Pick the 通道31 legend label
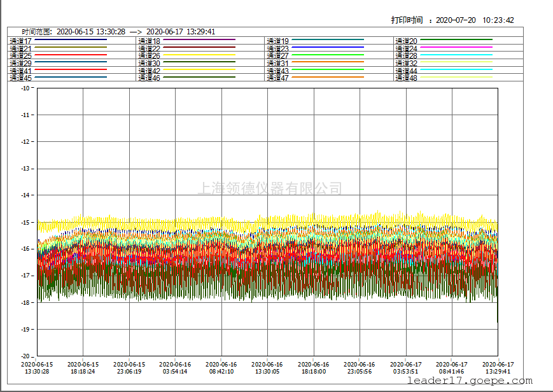Viewport: 553px width, 392px height. 277,63
